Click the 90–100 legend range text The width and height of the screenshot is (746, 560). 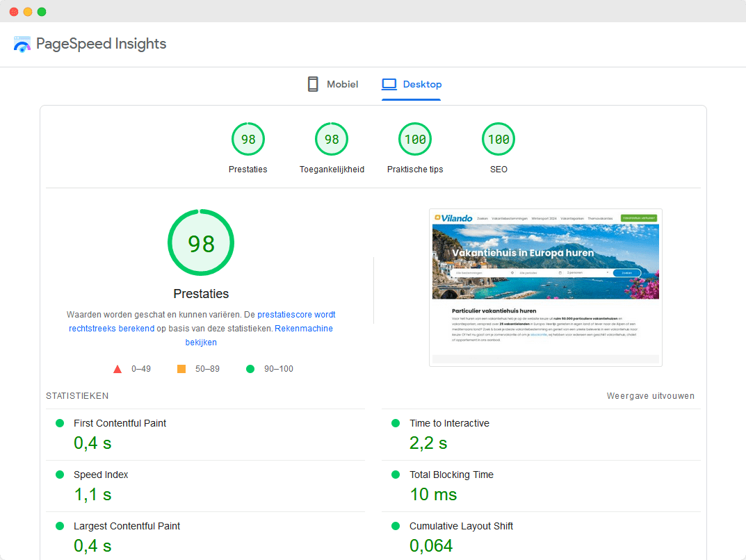coord(279,369)
